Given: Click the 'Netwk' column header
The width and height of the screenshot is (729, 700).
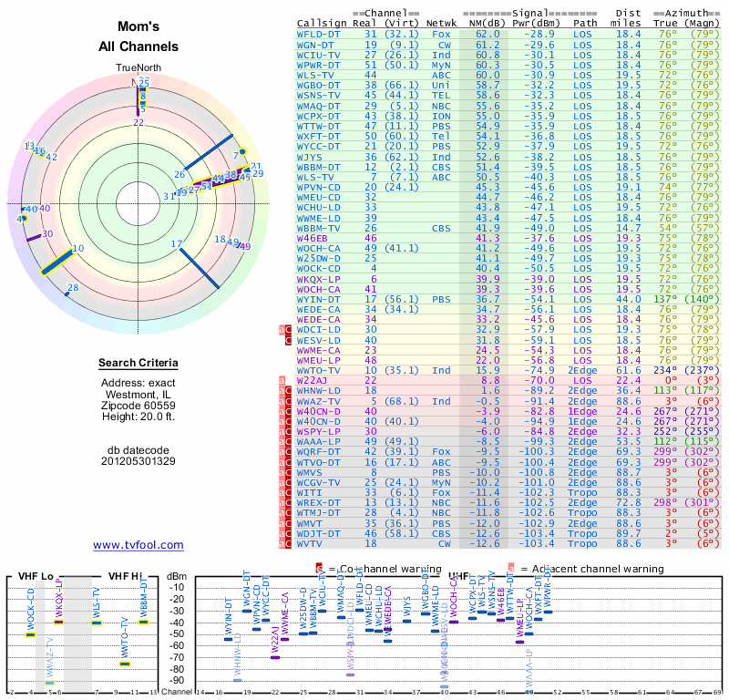Looking at the screenshot, I should click(442, 24).
